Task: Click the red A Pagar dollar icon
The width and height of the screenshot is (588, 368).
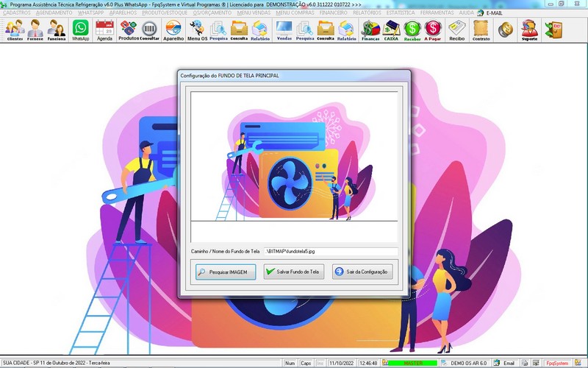Action: point(433,30)
